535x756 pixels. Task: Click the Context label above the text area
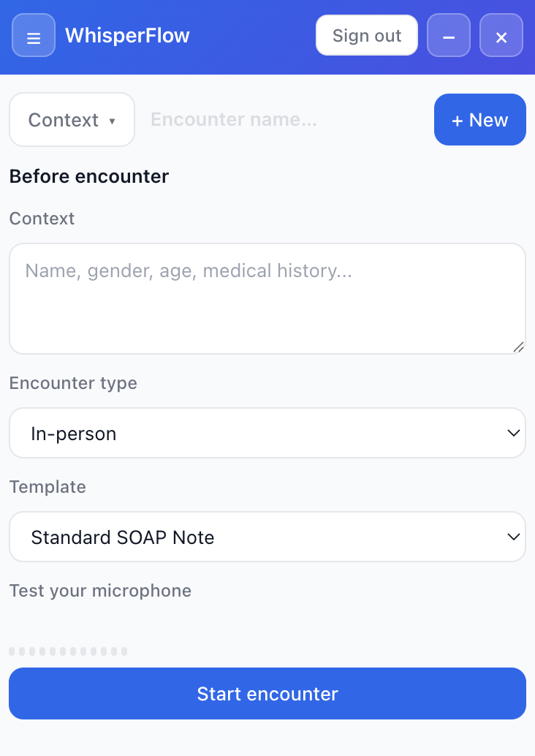[x=42, y=219]
